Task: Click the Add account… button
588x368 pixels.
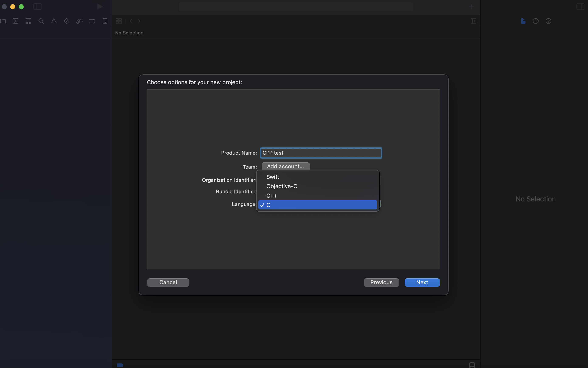Action: [285, 166]
